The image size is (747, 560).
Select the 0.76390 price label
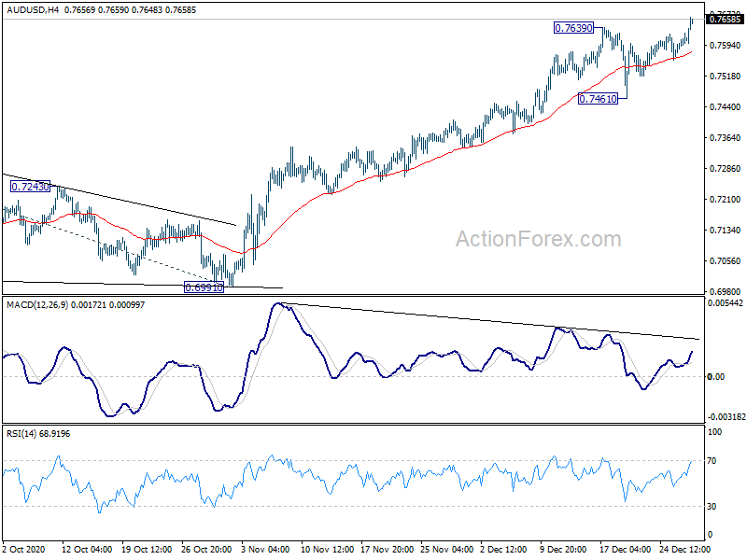tap(573, 28)
